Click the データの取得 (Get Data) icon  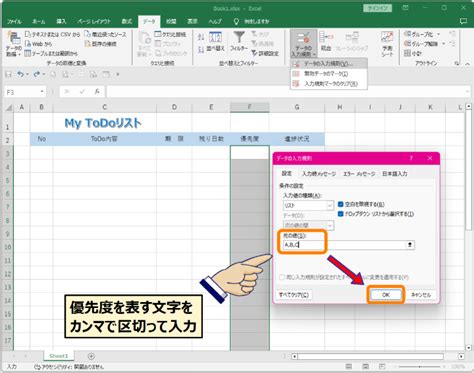(x=14, y=44)
